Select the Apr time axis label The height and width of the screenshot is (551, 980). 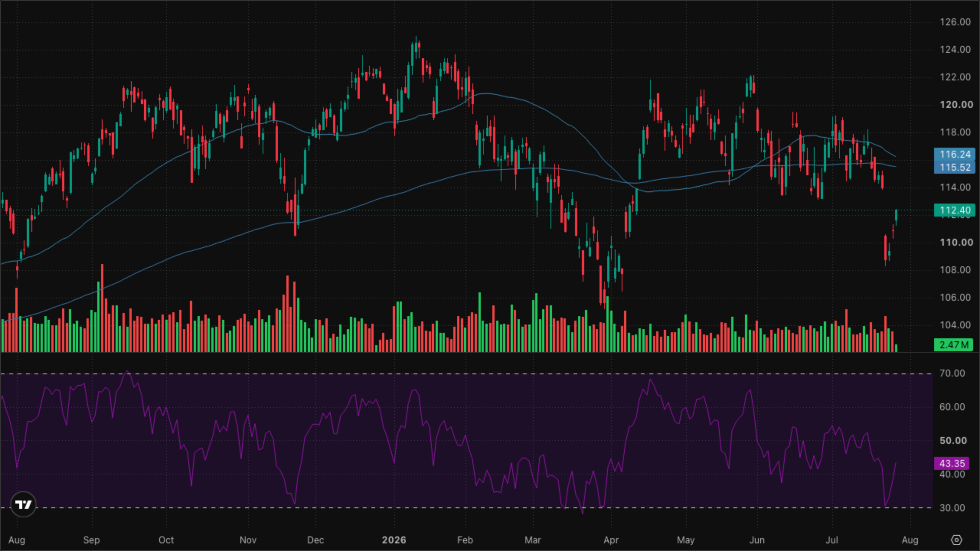coord(611,540)
